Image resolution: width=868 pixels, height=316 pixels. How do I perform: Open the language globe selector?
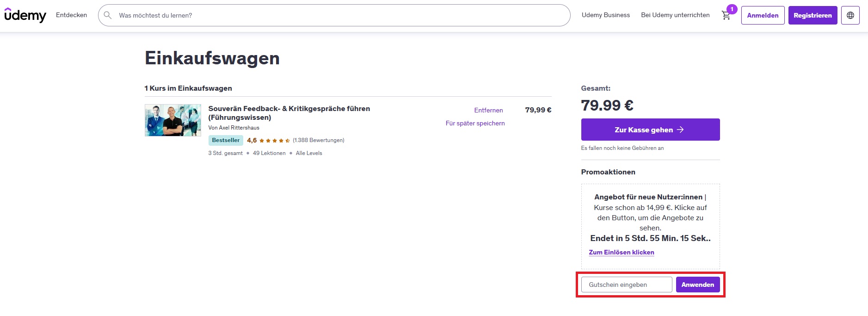(x=850, y=15)
